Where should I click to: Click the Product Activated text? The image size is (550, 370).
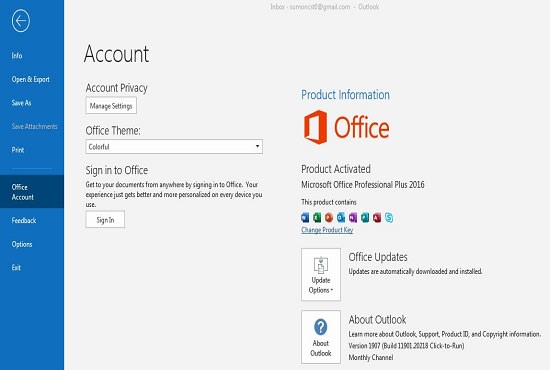click(336, 169)
